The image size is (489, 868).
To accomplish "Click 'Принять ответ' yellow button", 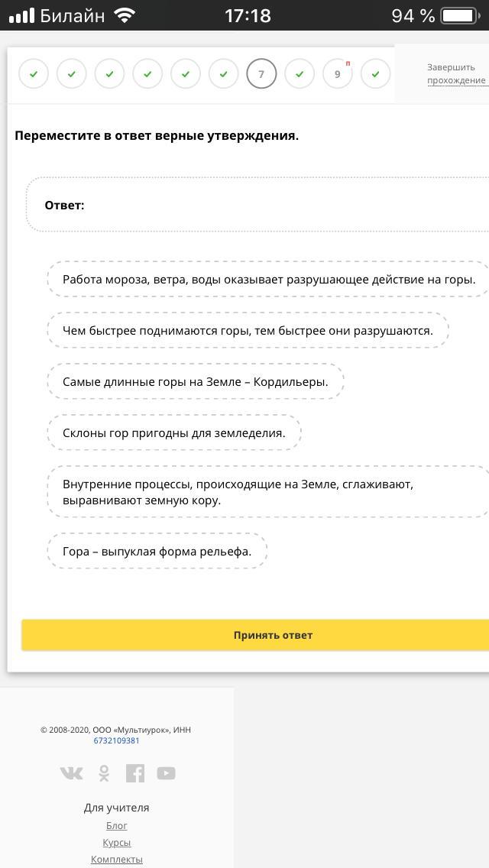I will (273, 635).
